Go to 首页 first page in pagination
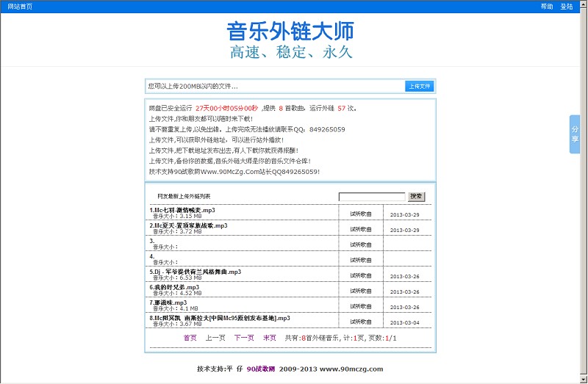Viewport: 588px width, 384px height. 190,338
